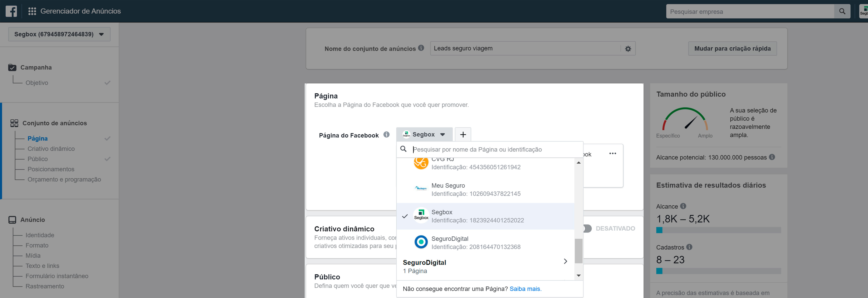Image resolution: width=868 pixels, height=298 pixels.
Task: Click info icon beside Alcance estimate
Action: tap(683, 206)
